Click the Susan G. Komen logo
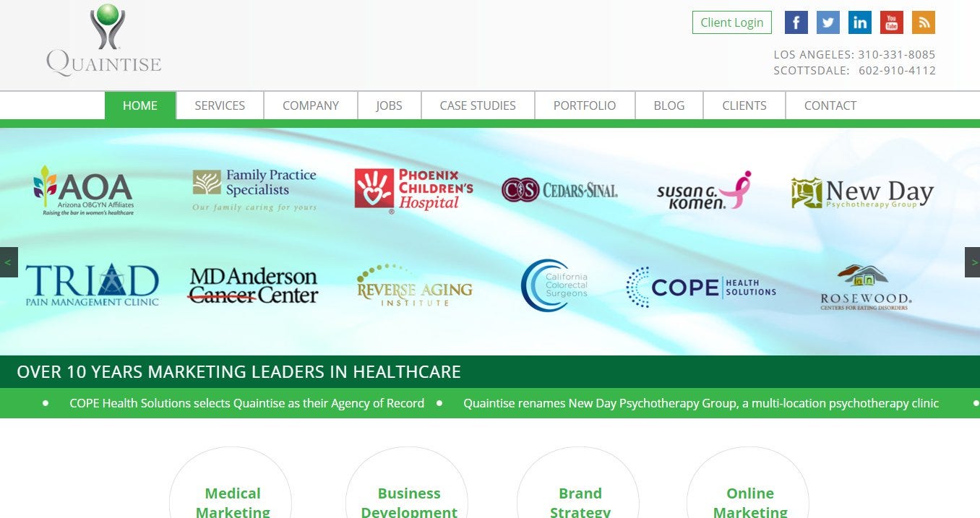 [x=704, y=191]
